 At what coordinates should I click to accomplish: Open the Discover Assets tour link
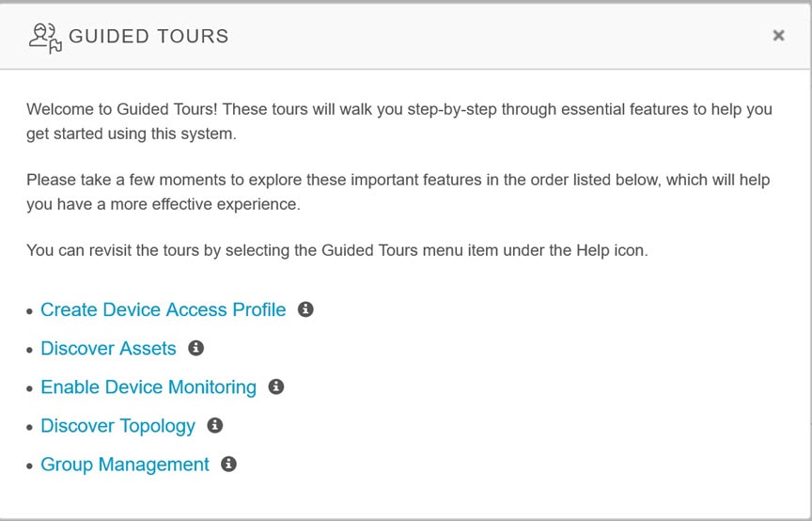(108, 348)
